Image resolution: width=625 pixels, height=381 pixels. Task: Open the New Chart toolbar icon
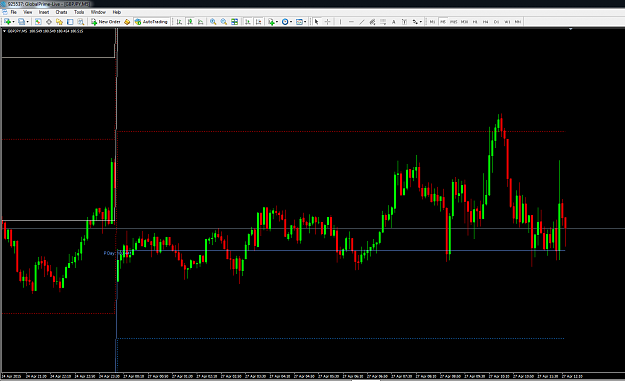[x=7, y=22]
